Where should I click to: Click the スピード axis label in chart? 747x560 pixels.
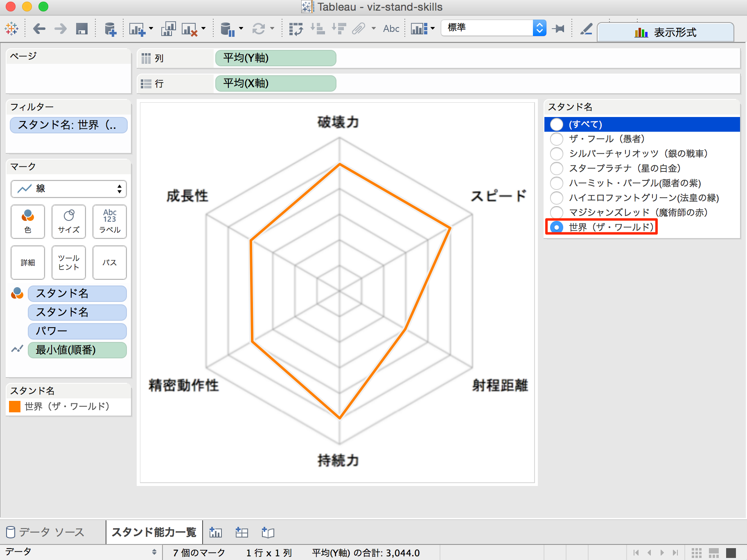(x=498, y=196)
